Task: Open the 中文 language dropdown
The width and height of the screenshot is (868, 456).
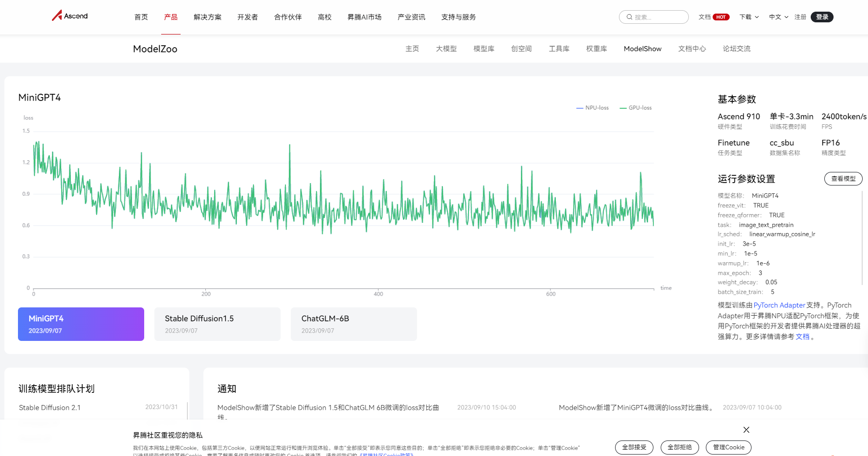Action: 779,17
